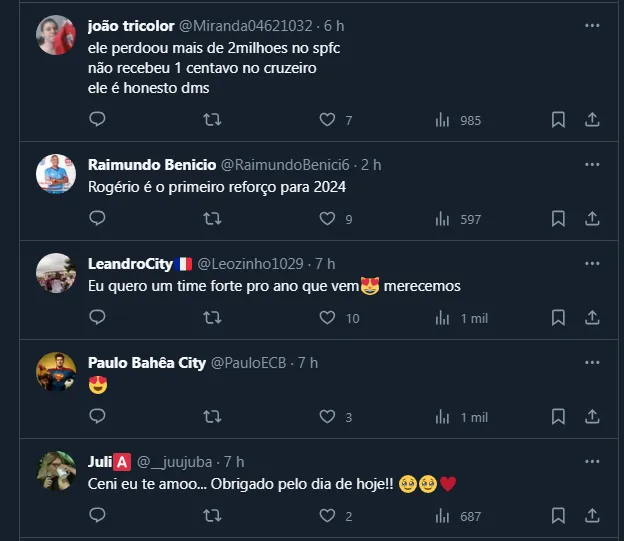
Task: Reply to joão tricolor's tweet
Action: point(97,120)
